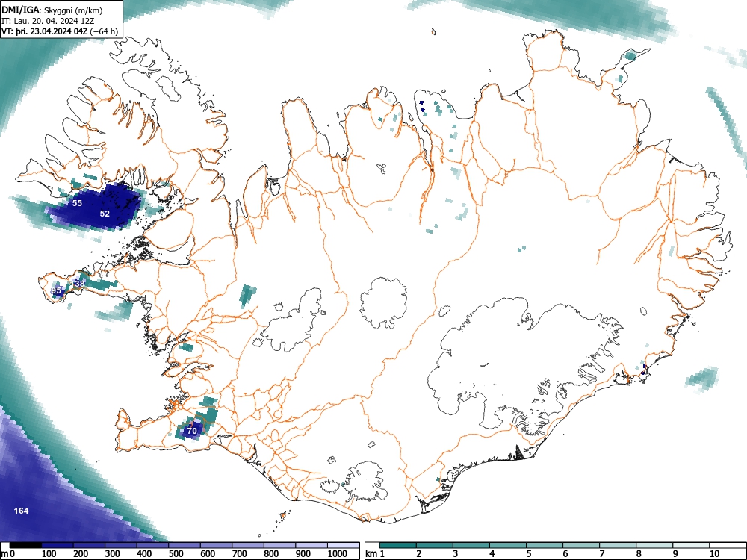The height and width of the screenshot is (560, 747).
Task: Click the 'km 1' legend label
Action: [x=375, y=554]
